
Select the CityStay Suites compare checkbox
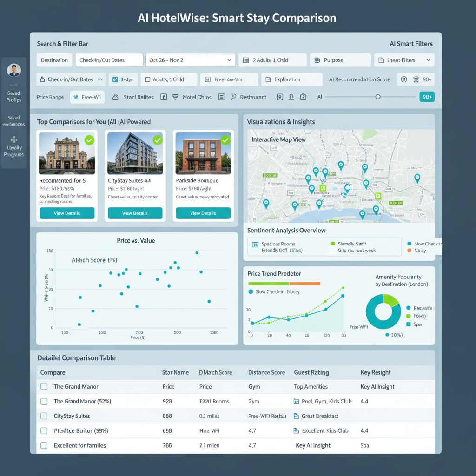44,416
